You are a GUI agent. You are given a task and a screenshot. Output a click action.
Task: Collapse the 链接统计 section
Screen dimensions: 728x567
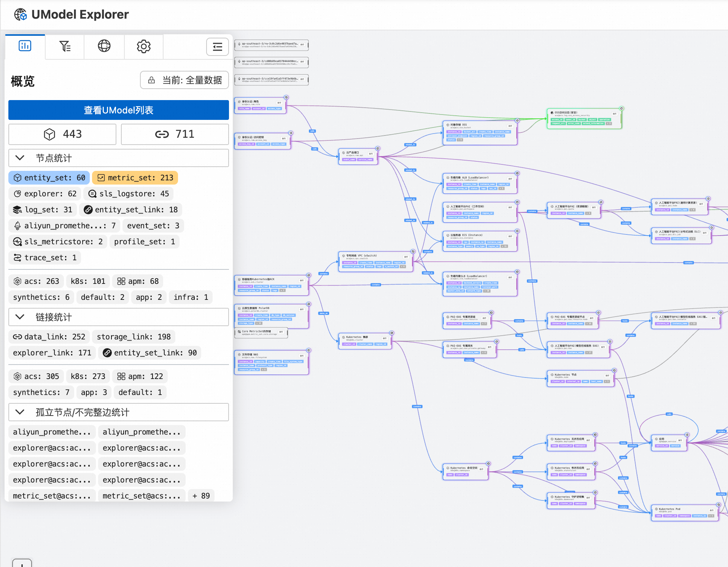119,317
